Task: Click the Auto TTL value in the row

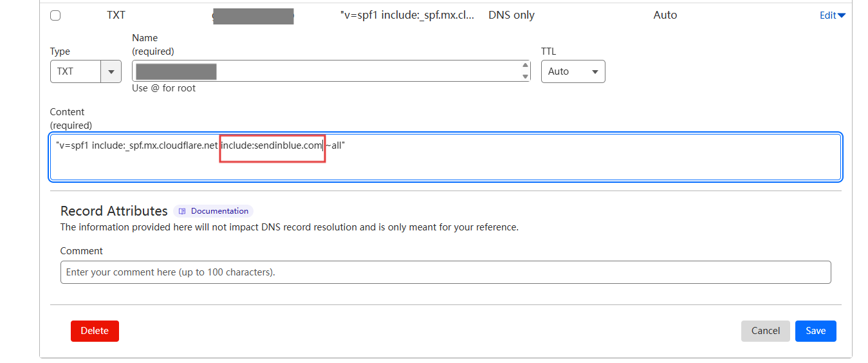Action: (x=665, y=15)
